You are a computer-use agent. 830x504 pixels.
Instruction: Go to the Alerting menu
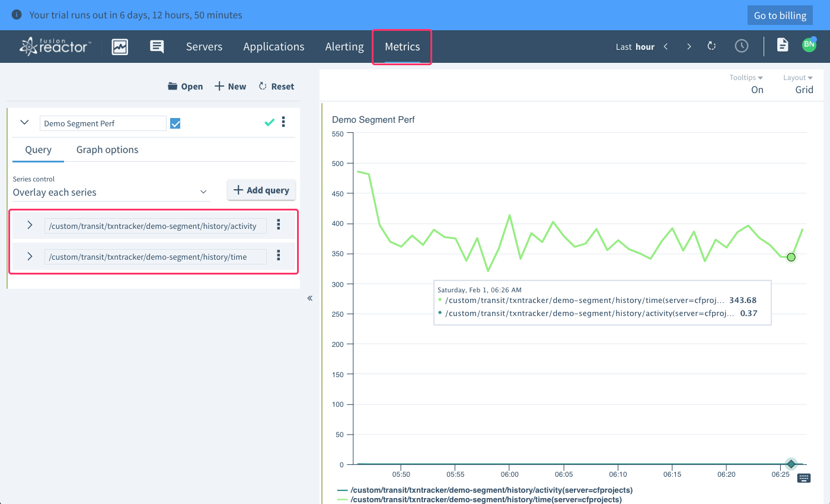click(x=344, y=47)
